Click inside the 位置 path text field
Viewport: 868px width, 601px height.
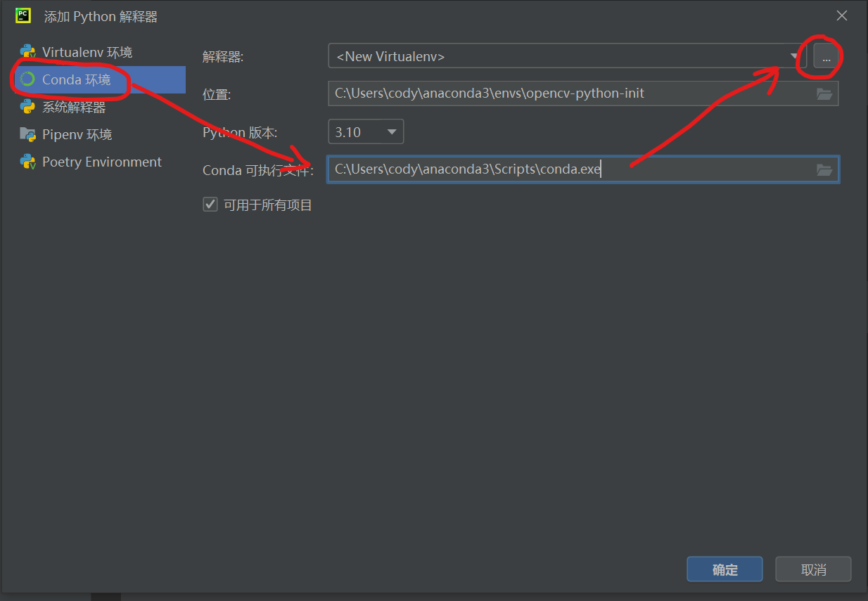563,93
